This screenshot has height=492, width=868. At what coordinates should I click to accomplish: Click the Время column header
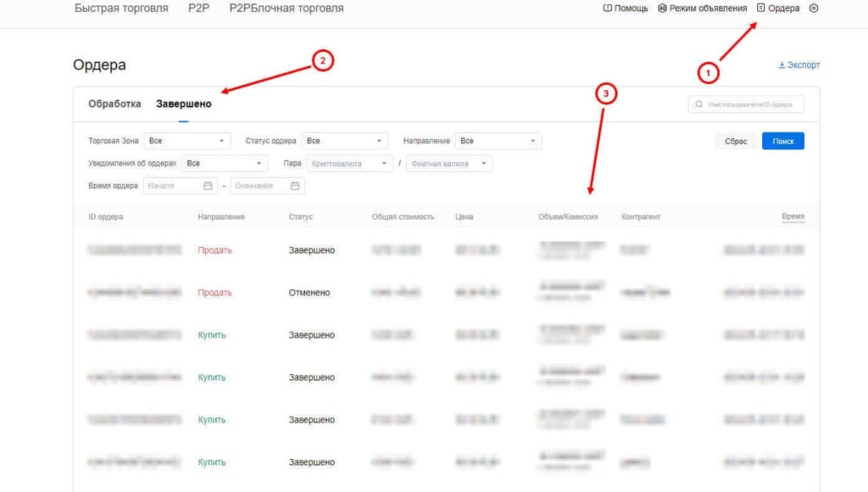(793, 217)
